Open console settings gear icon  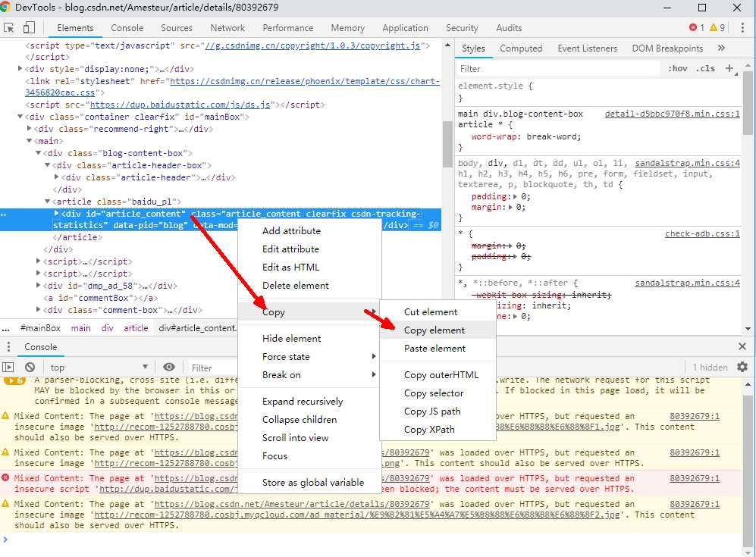click(x=742, y=367)
